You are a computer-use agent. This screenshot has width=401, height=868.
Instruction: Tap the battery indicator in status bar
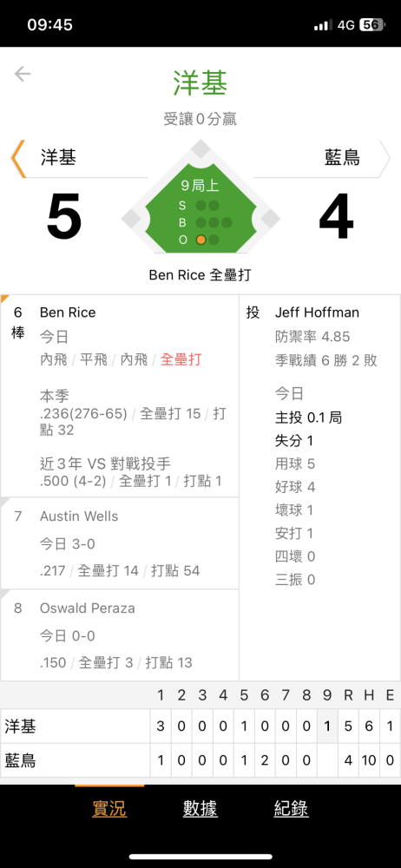pyautogui.click(x=371, y=25)
